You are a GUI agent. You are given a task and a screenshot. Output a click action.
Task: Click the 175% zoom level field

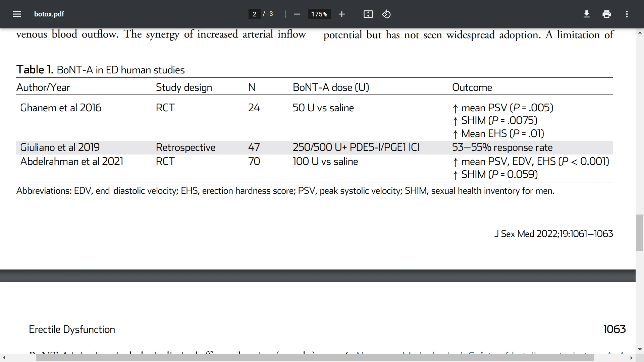click(x=319, y=14)
